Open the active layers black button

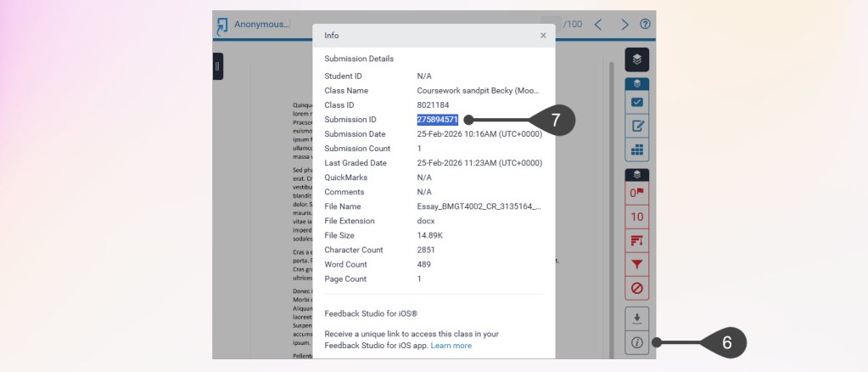coord(636,59)
